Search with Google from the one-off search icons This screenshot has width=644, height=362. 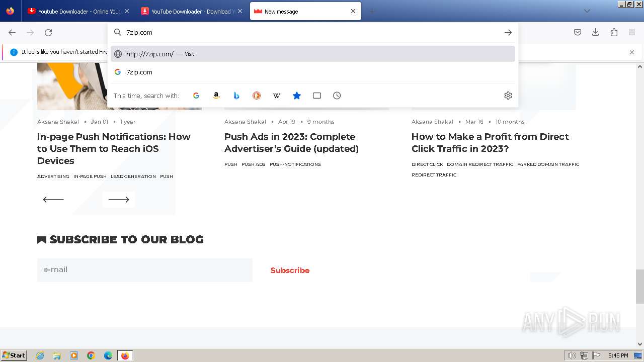196,96
